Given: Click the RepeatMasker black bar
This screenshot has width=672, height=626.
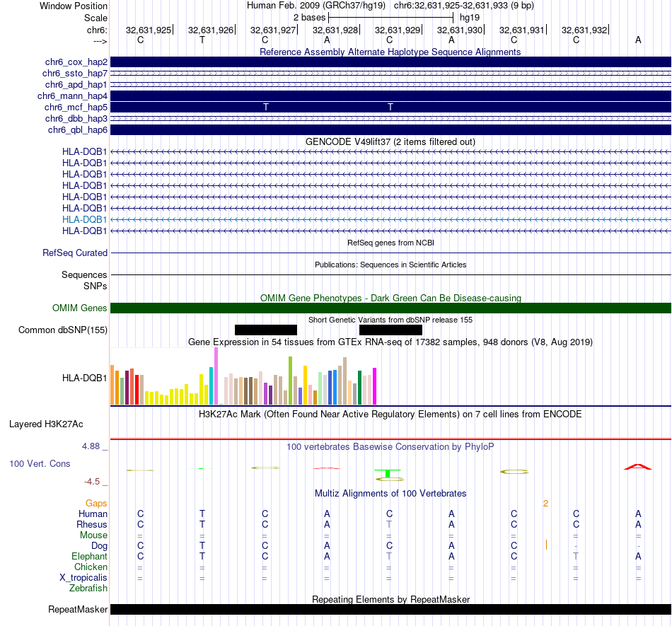Looking at the screenshot, I should 390,609.
